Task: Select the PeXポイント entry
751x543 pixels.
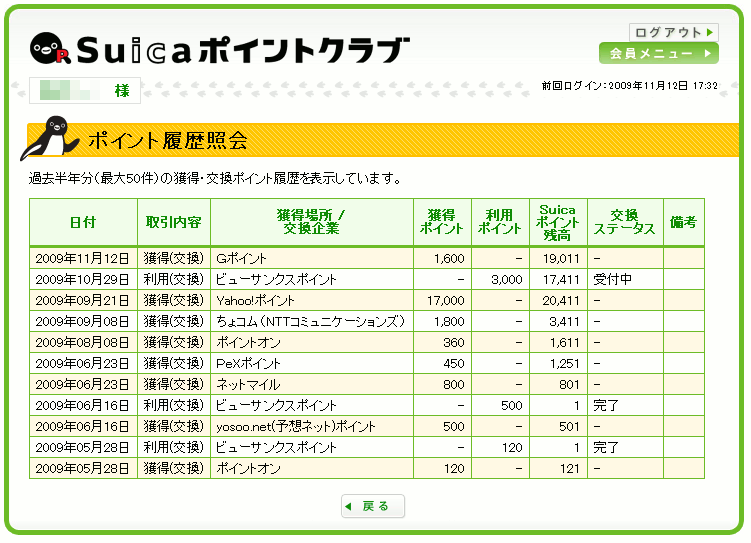Action: tap(248, 364)
